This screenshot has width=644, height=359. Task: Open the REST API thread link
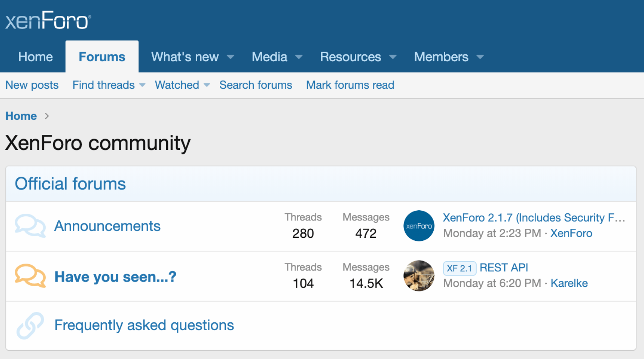[504, 268]
